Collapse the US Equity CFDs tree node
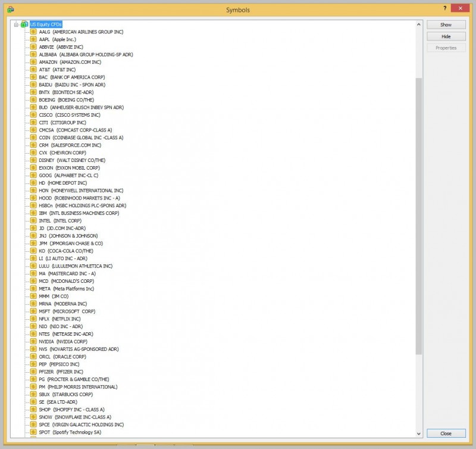The image size is (476, 449). click(16, 24)
